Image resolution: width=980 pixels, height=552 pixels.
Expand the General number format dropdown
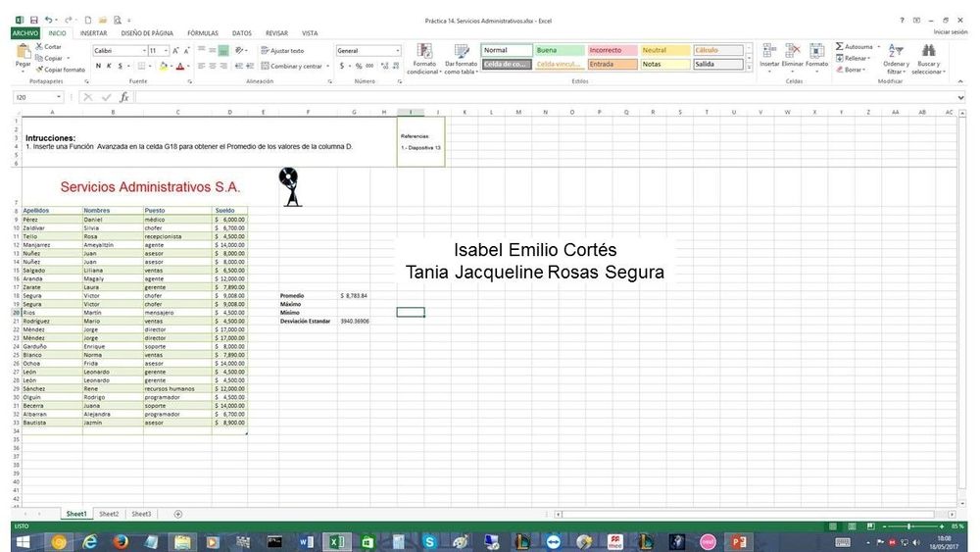pyautogui.click(x=397, y=50)
